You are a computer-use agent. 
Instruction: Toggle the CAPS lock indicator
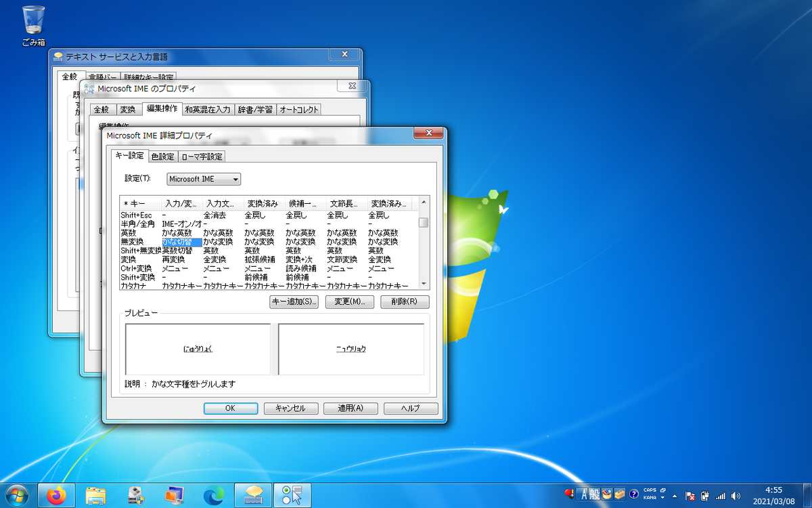(650, 490)
